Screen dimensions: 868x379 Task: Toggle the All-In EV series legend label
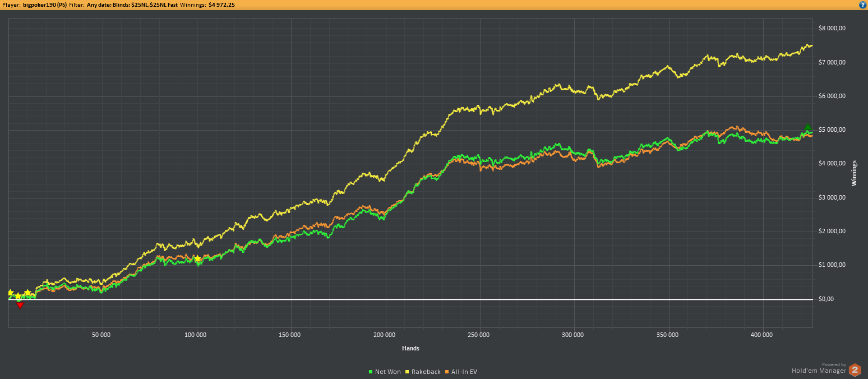(464, 372)
